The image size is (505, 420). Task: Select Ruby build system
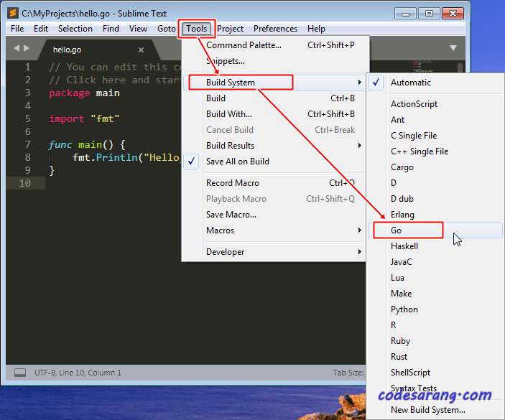(x=435, y=340)
